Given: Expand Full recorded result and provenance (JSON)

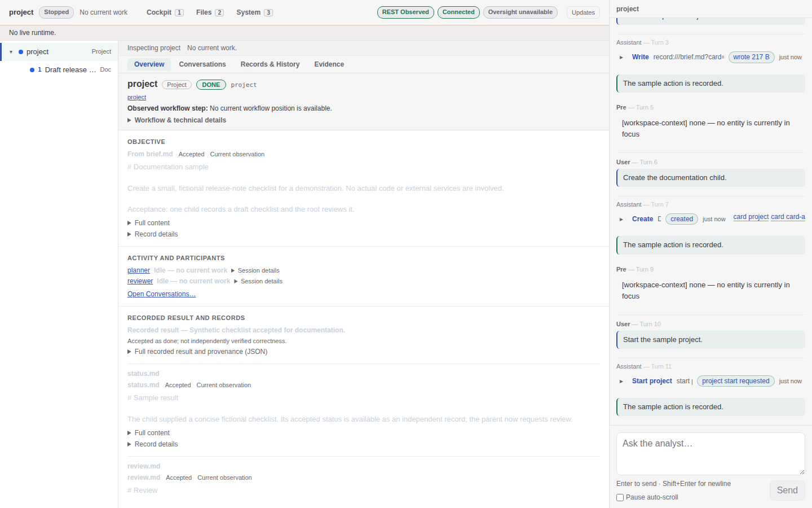Looking at the screenshot, I should coord(197,352).
